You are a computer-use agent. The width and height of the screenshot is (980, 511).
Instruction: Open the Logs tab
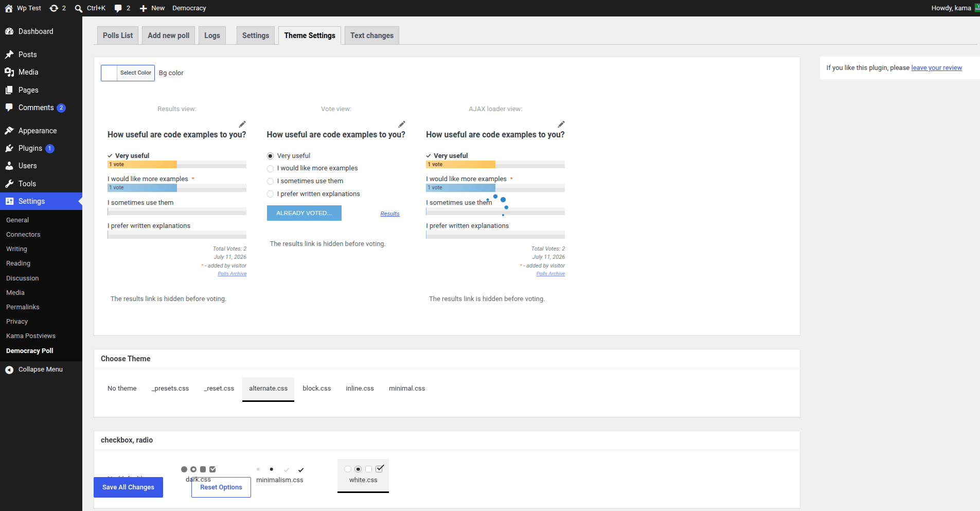[x=212, y=36]
